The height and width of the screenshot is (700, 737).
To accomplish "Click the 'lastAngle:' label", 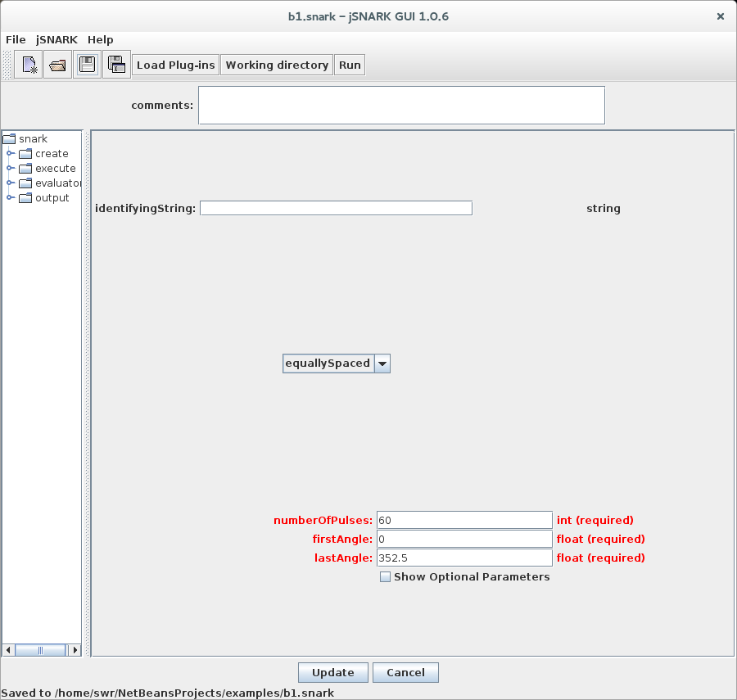I will coord(343,558).
